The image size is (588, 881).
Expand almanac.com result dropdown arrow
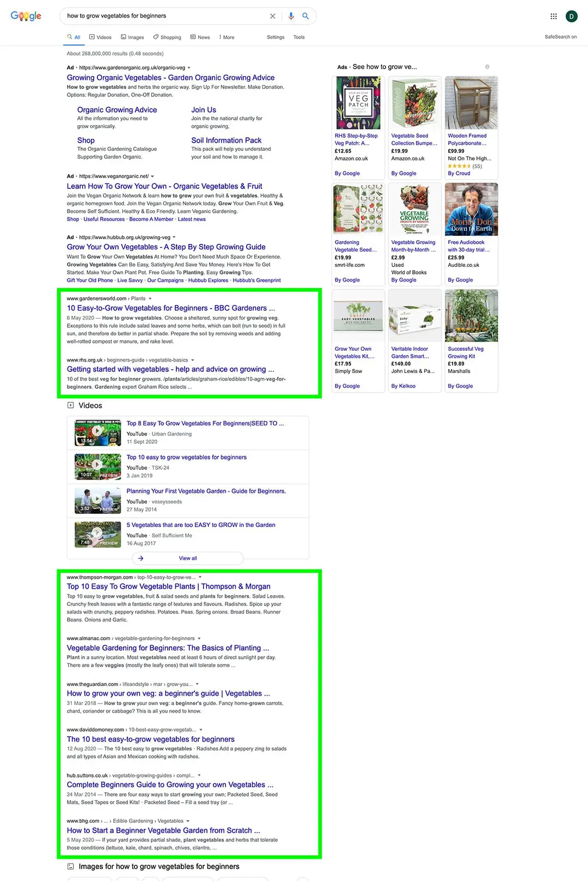pos(199,638)
